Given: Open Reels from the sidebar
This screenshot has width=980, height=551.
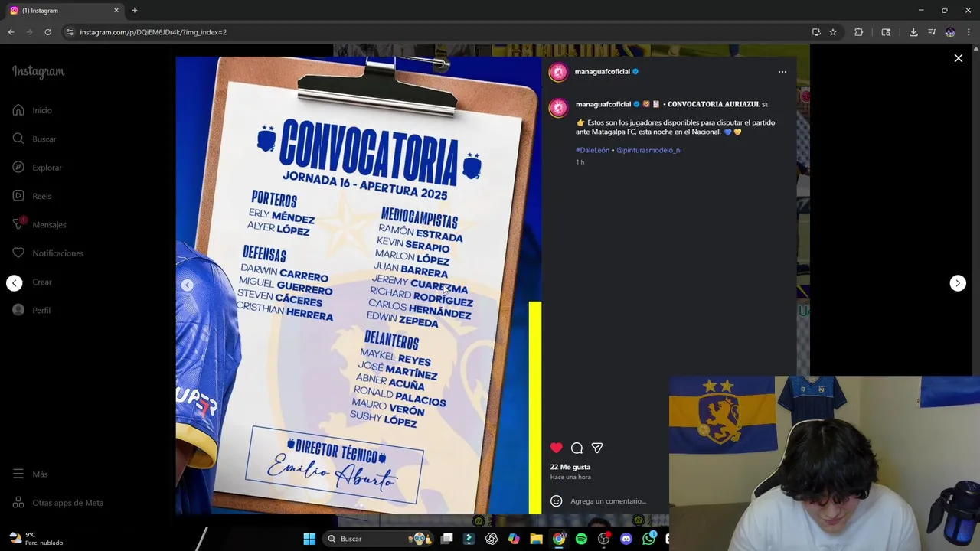Looking at the screenshot, I should click(x=32, y=196).
